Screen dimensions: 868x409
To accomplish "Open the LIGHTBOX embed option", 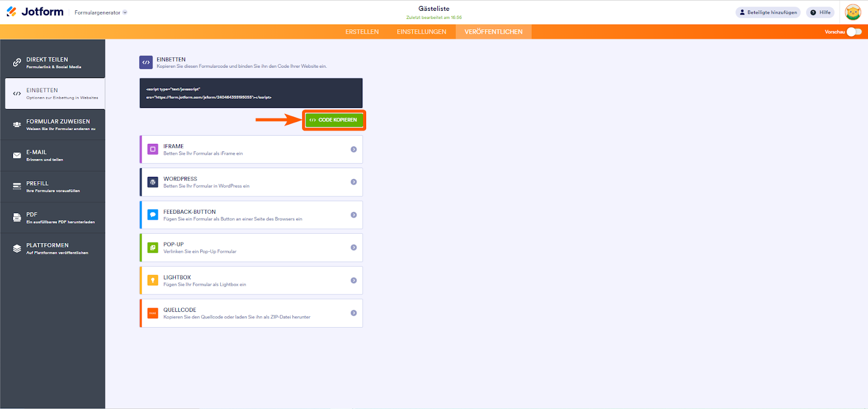I will point(251,280).
